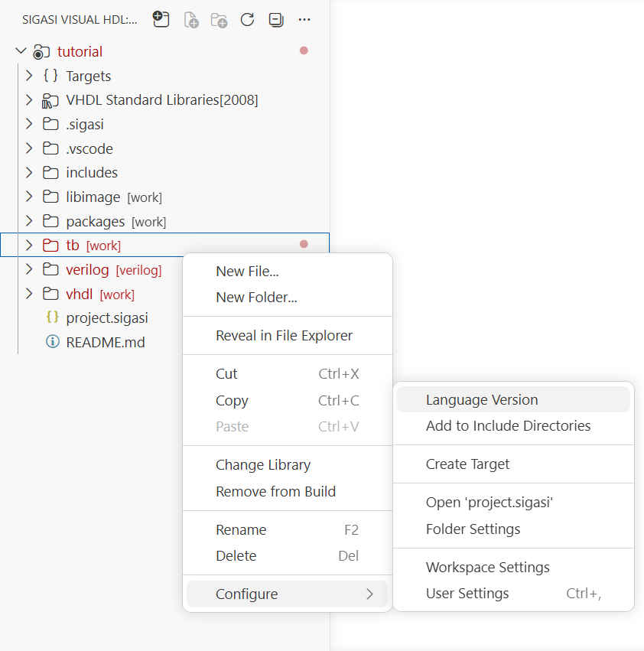Click the includes folder icon
This screenshot has height=651, width=644.
click(50, 172)
